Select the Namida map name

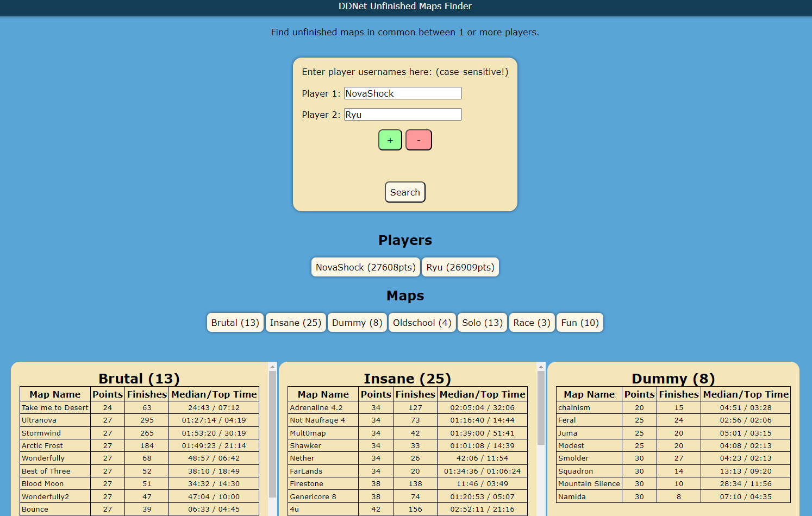(572, 497)
